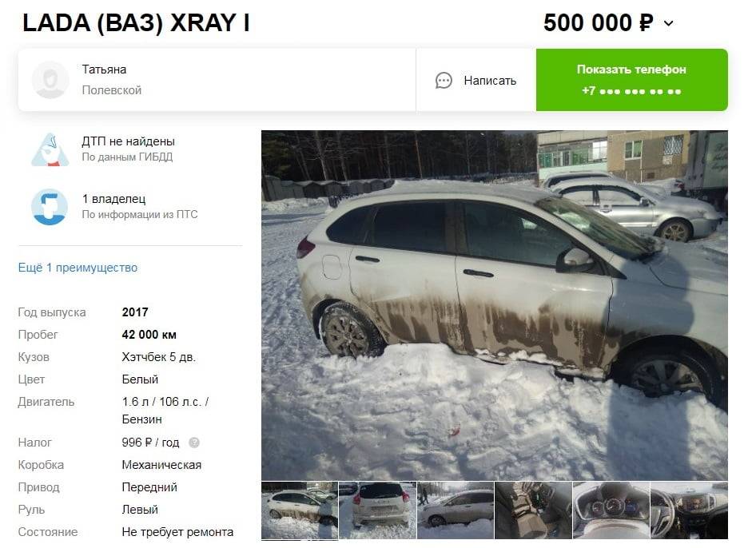Select the first thumbnail of car side view
Screen dimensions: 756x548
[300, 510]
